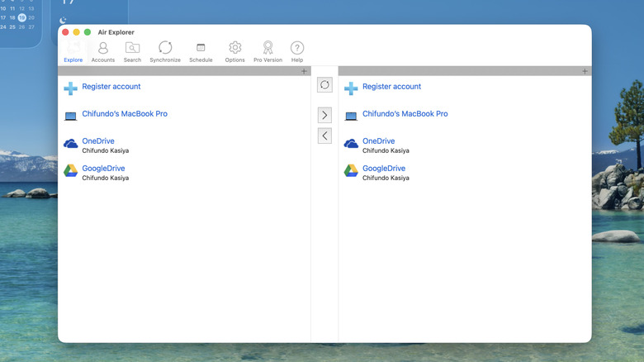Open the Options gear
Viewport: 644px width, 362px height.
pyautogui.click(x=235, y=52)
